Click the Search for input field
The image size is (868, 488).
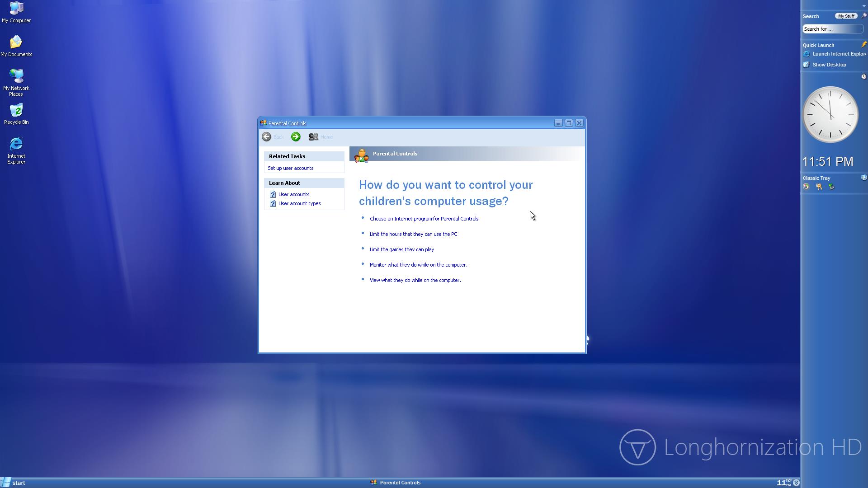[x=832, y=29]
